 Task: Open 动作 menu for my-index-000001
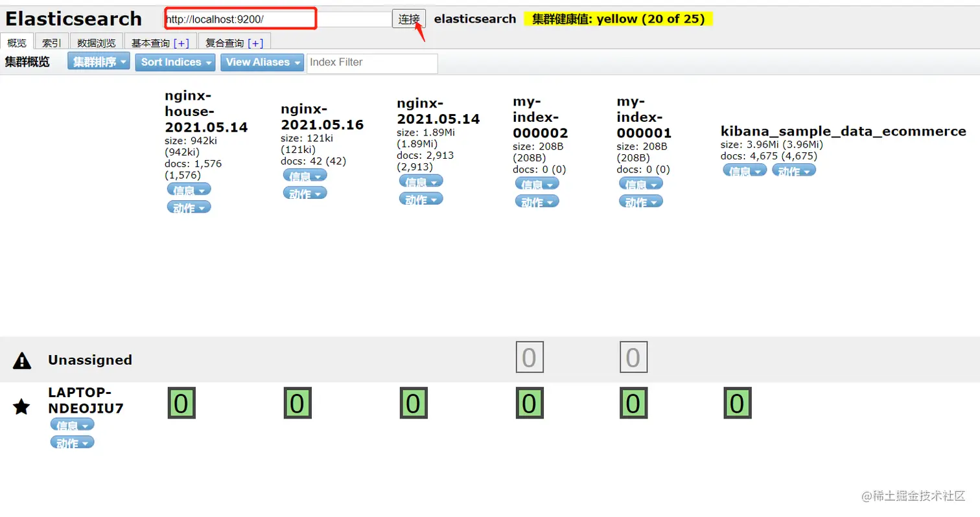(641, 201)
